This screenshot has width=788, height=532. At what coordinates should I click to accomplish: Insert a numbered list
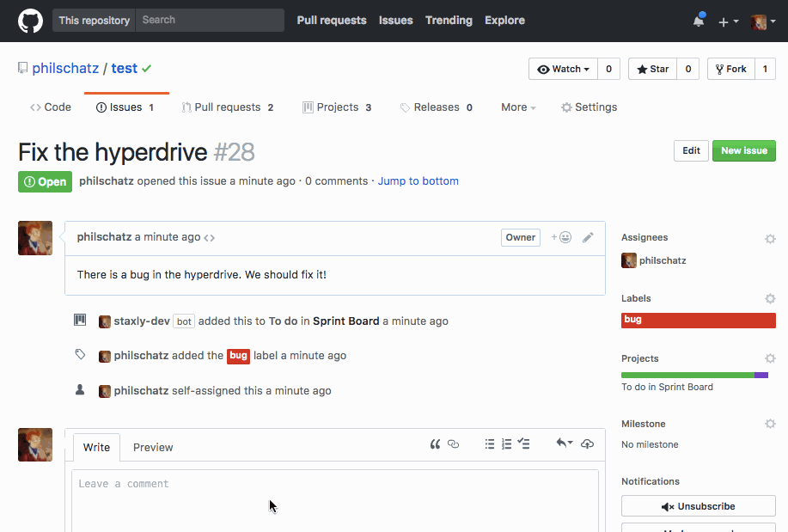click(506, 443)
